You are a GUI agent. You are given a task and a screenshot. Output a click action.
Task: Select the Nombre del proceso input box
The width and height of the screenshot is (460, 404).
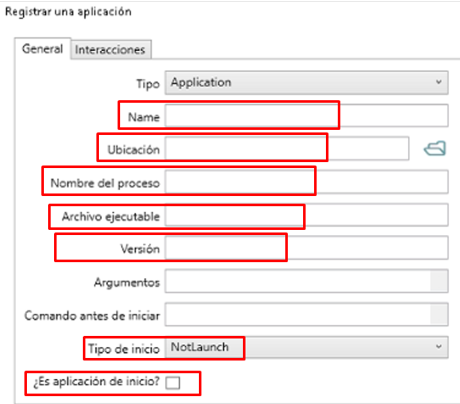point(306,182)
